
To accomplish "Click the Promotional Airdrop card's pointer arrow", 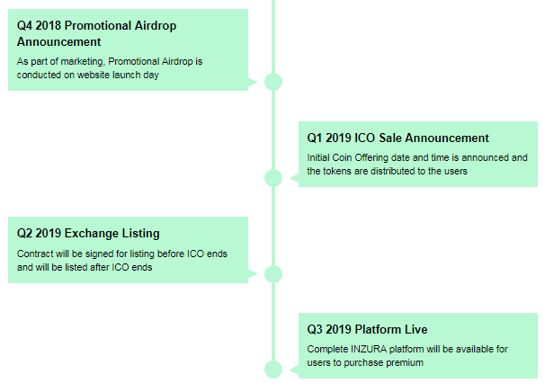I will (x=253, y=83).
